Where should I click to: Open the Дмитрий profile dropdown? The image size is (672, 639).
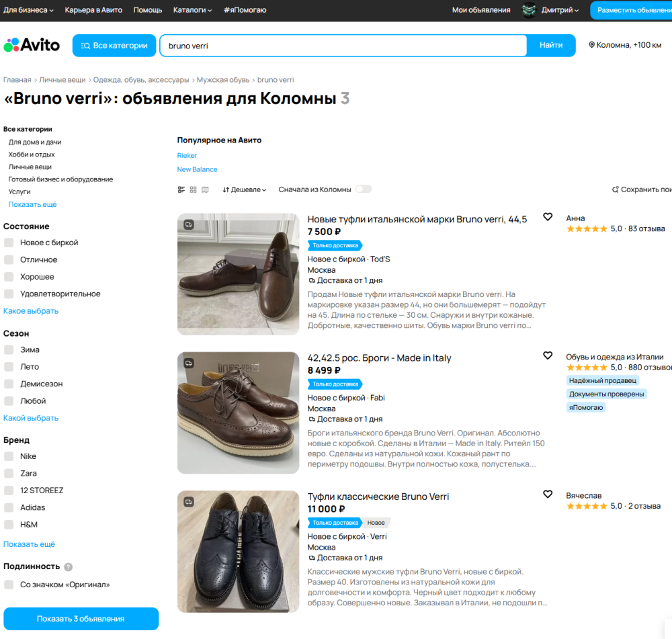point(560,10)
